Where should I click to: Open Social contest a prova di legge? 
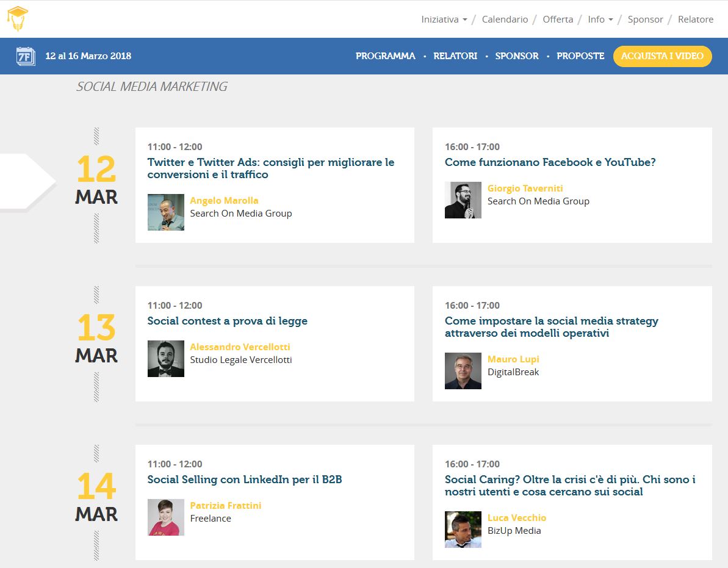coord(227,321)
